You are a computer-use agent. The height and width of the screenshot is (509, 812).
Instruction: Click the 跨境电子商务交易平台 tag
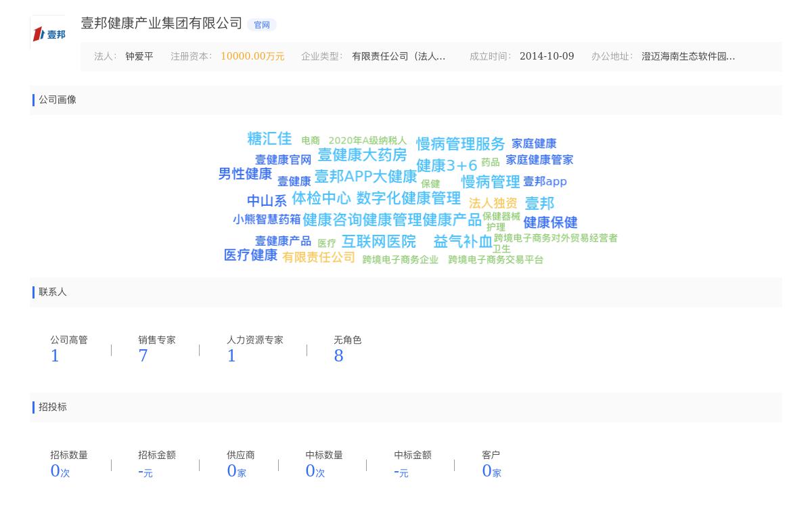[495, 260]
